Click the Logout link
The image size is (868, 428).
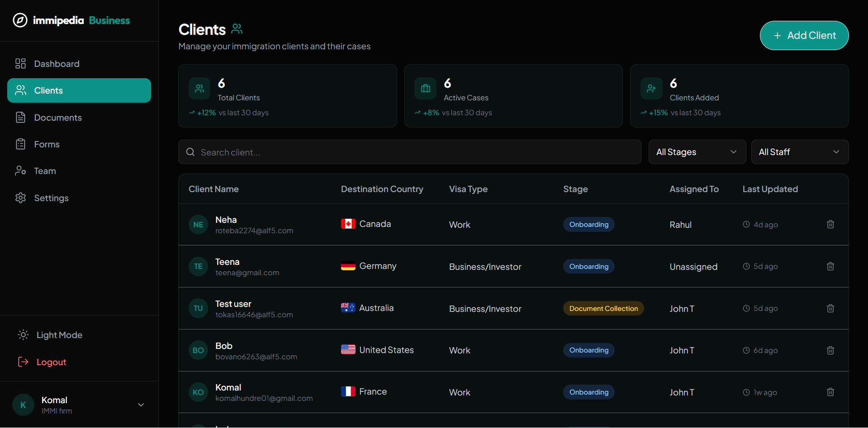click(42, 362)
